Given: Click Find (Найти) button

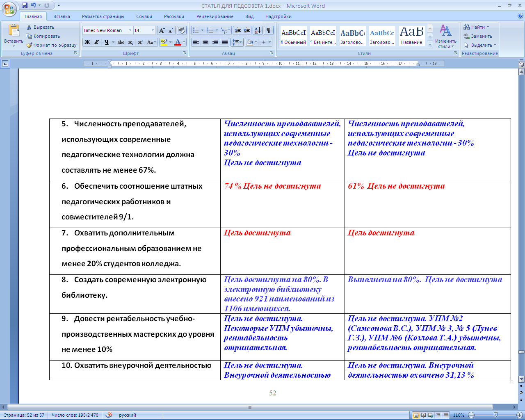Looking at the screenshot, I should pyautogui.click(x=477, y=27).
